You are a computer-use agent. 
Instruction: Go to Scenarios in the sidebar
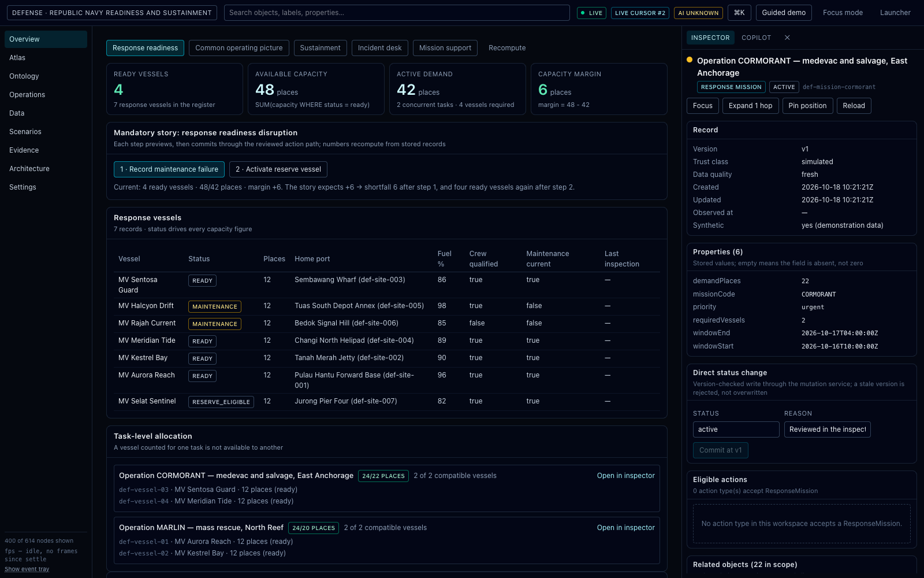(46, 132)
